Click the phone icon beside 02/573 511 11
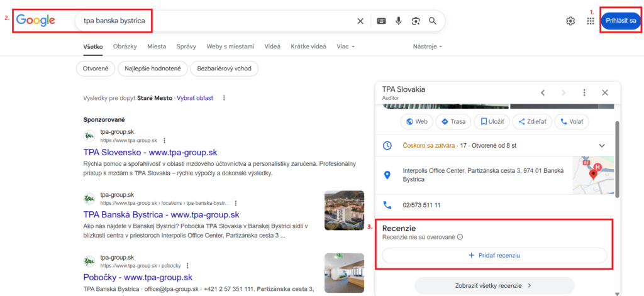The width and height of the screenshot is (644, 296). tap(387, 205)
